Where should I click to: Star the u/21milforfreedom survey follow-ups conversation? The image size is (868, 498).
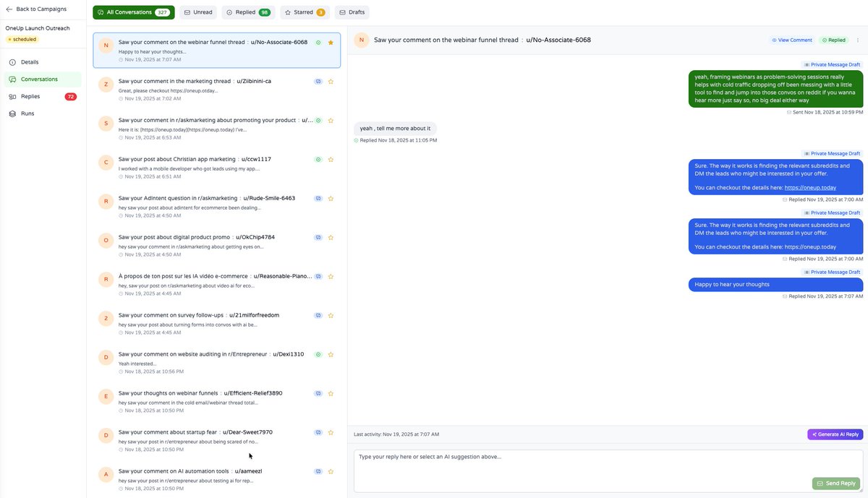(331, 315)
